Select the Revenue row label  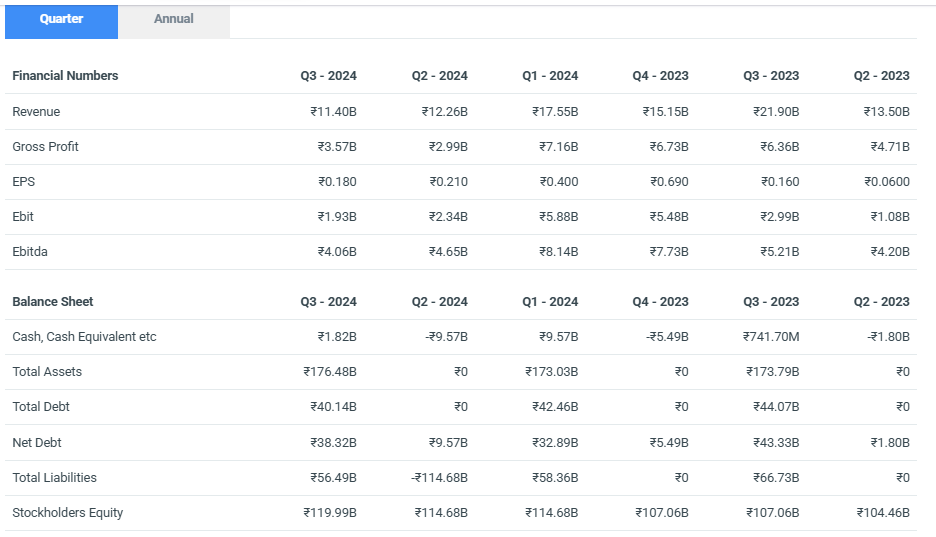tap(36, 112)
